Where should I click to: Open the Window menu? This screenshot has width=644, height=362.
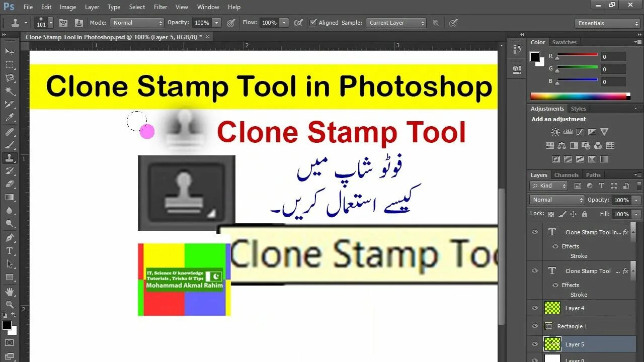point(208,7)
